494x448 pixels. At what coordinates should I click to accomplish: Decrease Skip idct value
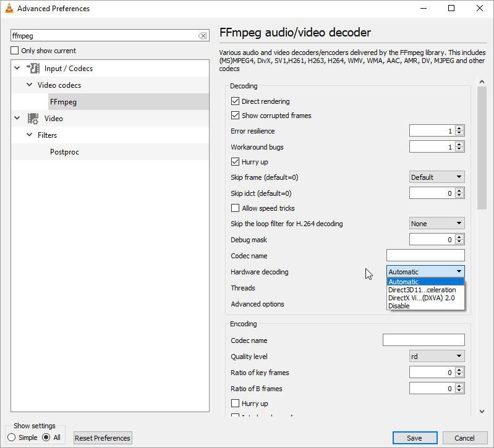(459, 196)
